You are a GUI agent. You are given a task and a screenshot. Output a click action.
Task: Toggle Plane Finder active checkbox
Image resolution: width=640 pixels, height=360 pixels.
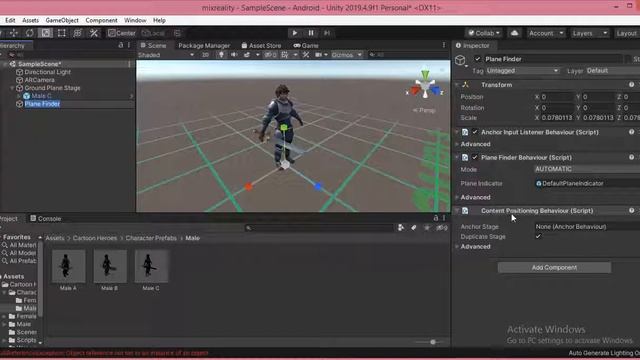[478, 59]
